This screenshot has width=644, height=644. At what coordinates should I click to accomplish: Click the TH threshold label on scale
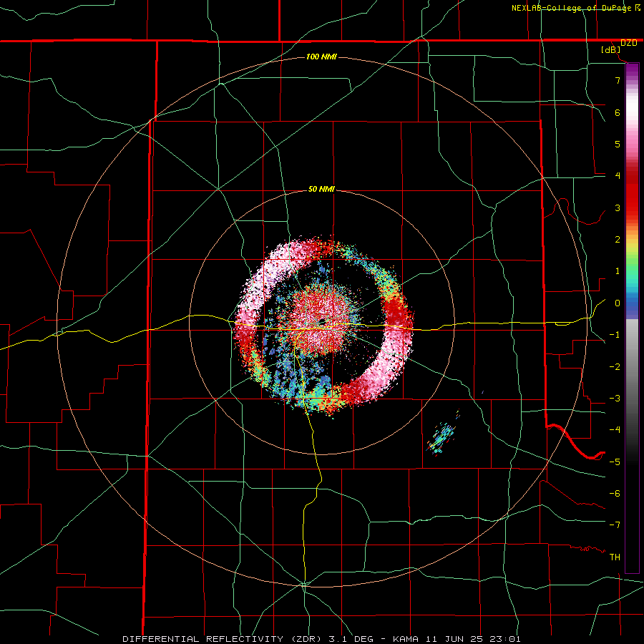pos(615,557)
